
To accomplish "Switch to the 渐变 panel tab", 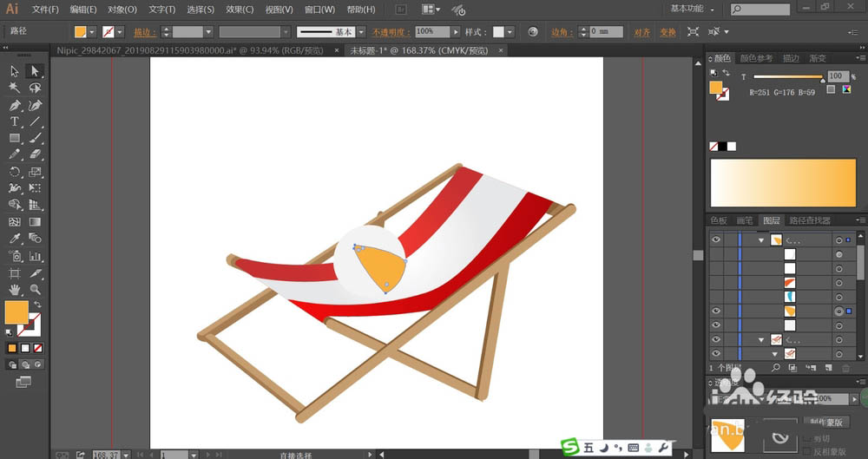I will click(818, 58).
